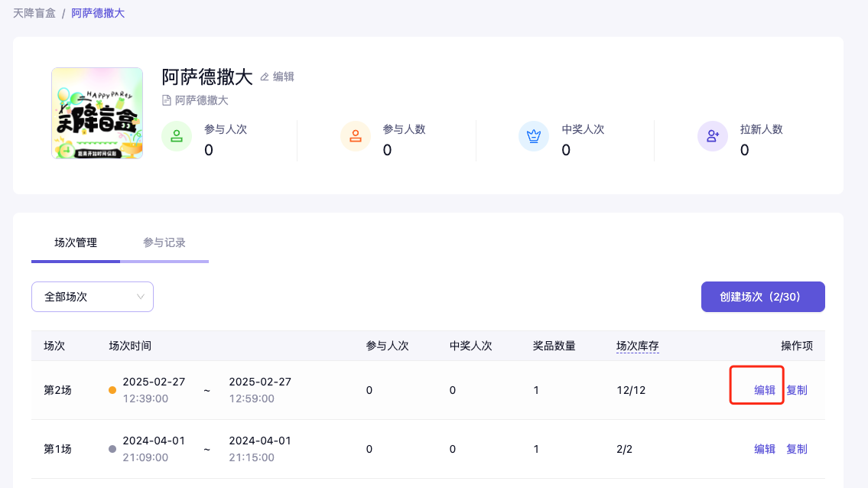Copy the 第1场 session
The height and width of the screenshot is (488, 868).
pyautogui.click(x=797, y=449)
